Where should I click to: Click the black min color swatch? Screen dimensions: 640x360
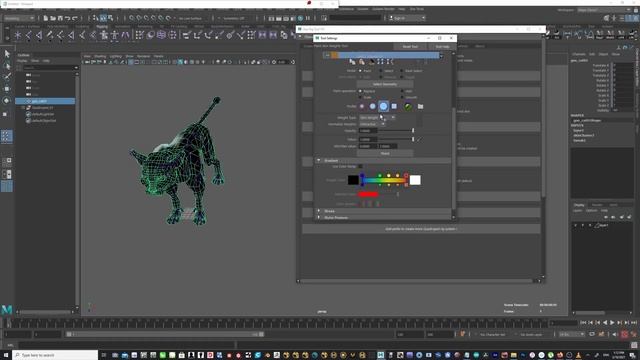click(x=353, y=180)
